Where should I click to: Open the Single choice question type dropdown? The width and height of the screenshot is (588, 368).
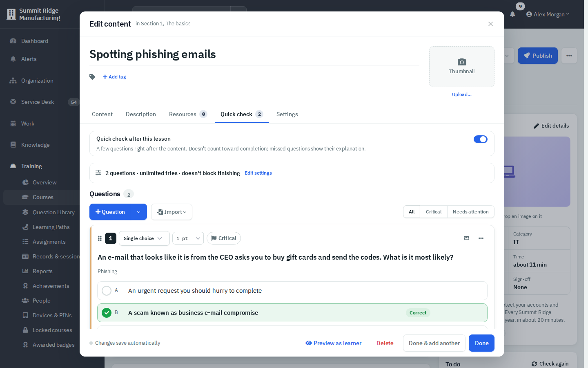point(144,238)
